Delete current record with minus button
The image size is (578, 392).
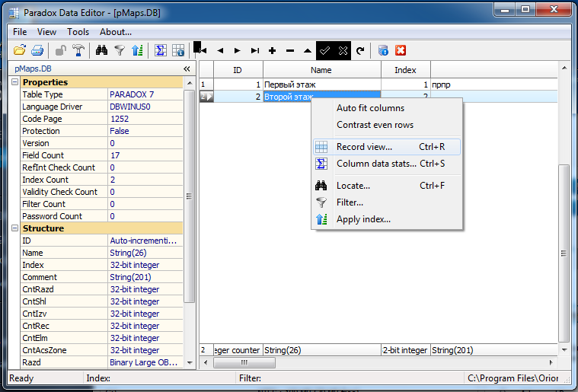coord(290,50)
